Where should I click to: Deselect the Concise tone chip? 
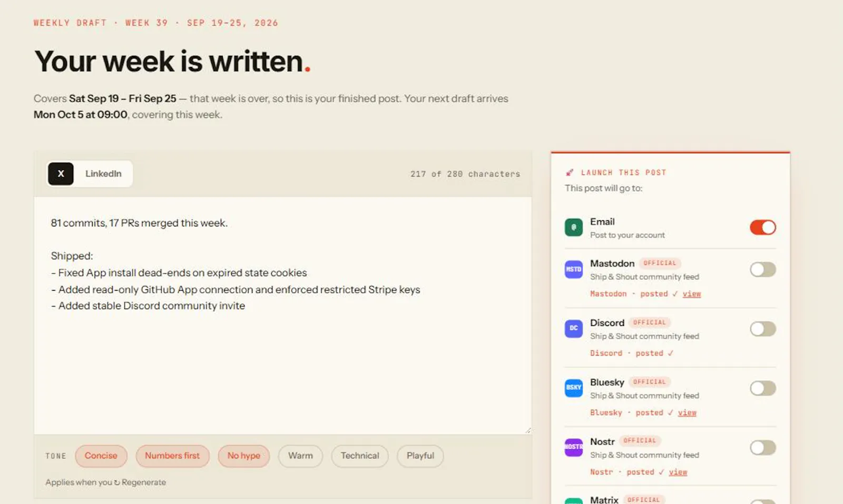(101, 456)
